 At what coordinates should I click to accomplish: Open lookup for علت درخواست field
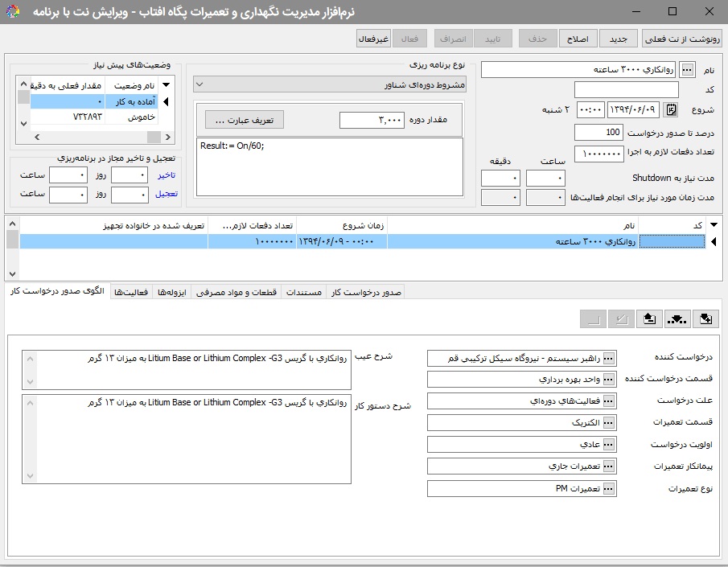609,401
